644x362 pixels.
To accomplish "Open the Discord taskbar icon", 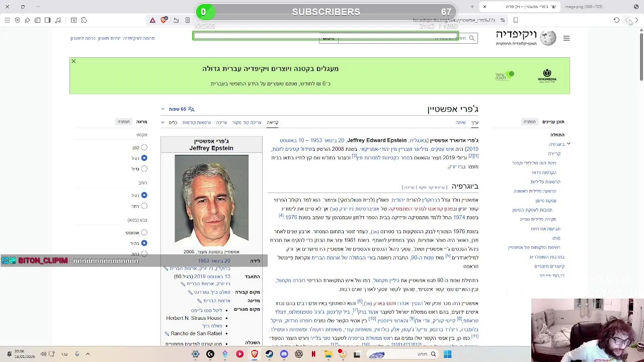I will pyautogui.click(x=284, y=354).
